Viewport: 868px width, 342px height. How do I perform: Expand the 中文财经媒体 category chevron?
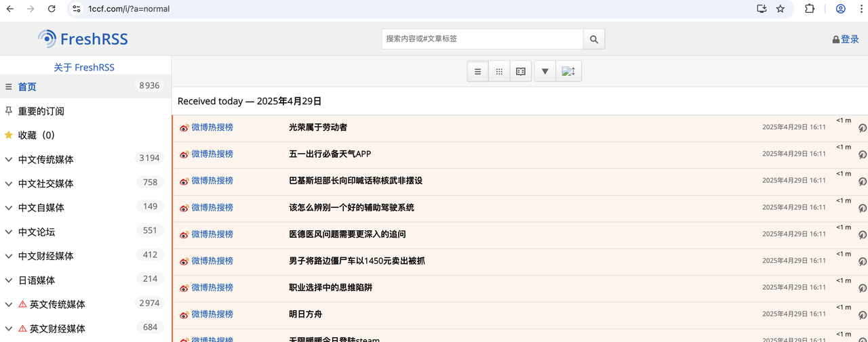9,256
